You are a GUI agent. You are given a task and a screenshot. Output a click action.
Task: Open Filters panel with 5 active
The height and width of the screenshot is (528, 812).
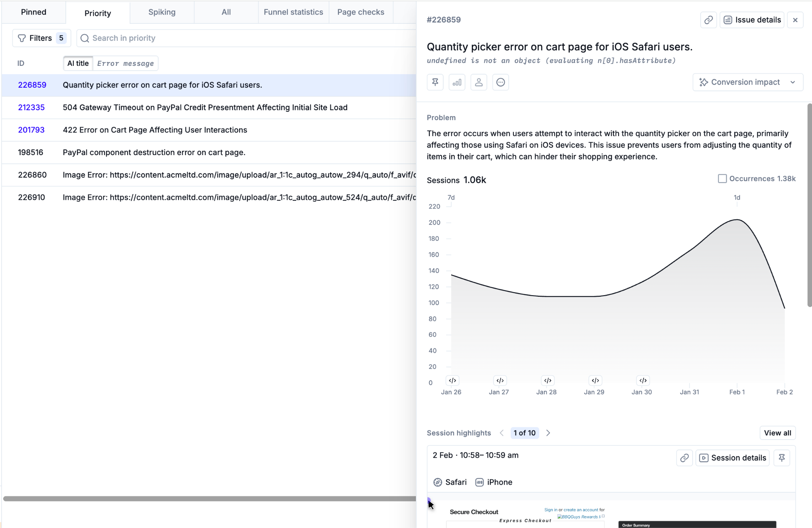(41, 38)
